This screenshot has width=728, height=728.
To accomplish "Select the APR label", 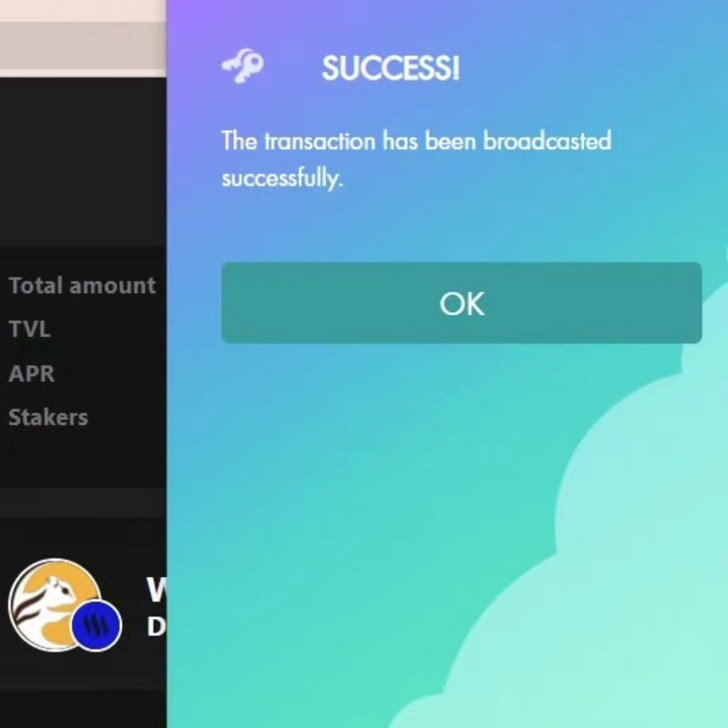I will click(x=32, y=373).
